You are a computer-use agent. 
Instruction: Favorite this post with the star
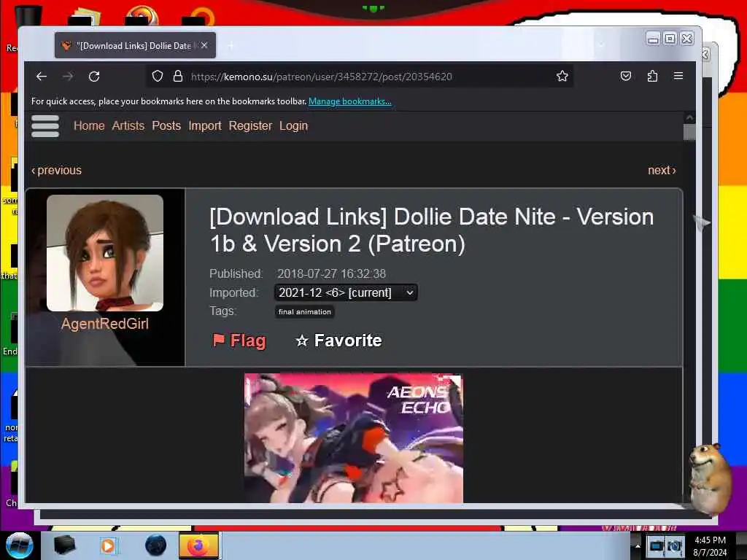point(338,341)
